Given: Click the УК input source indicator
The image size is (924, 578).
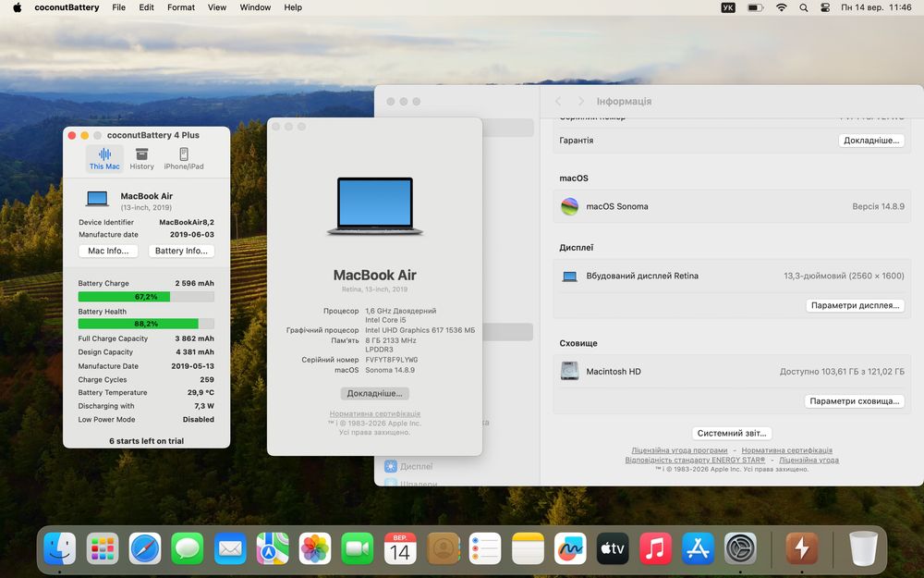Looking at the screenshot, I should [728, 7].
